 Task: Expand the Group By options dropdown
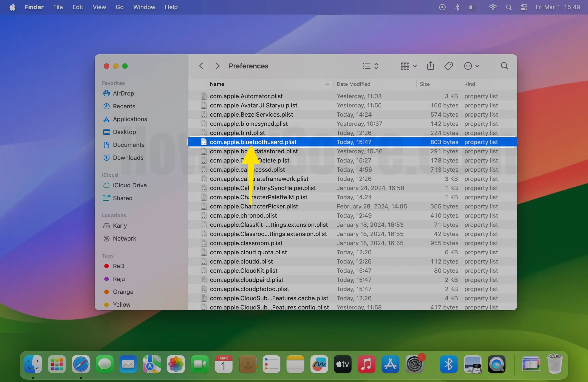point(408,66)
